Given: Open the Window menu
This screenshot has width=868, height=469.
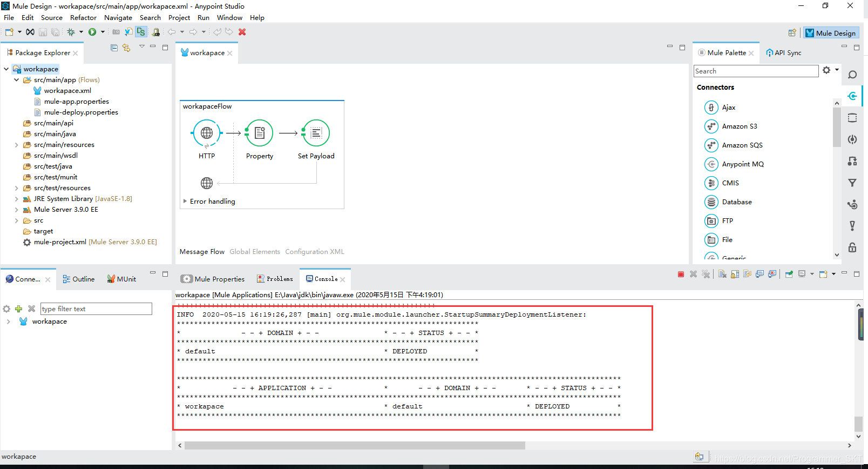Looking at the screenshot, I should (229, 18).
